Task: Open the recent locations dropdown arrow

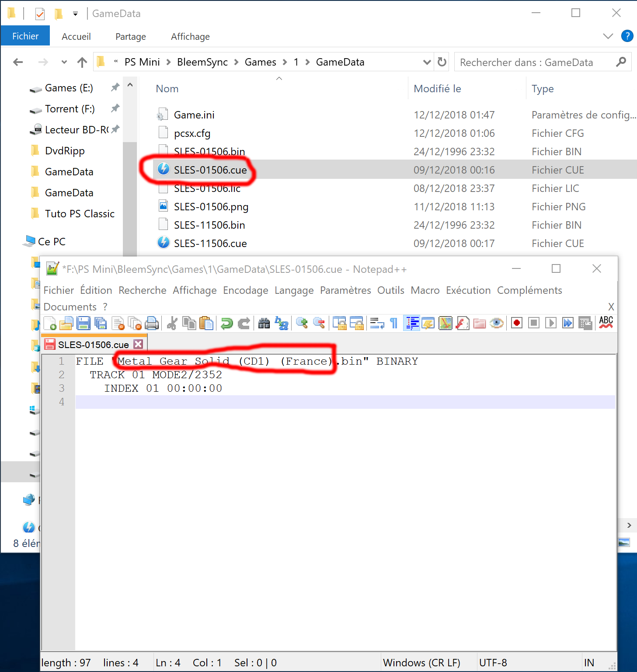Action: pyautogui.click(x=64, y=62)
